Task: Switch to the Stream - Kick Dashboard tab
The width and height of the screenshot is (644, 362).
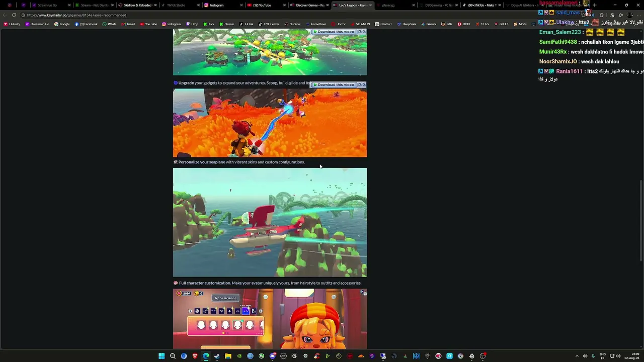Action: (x=94, y=5)
